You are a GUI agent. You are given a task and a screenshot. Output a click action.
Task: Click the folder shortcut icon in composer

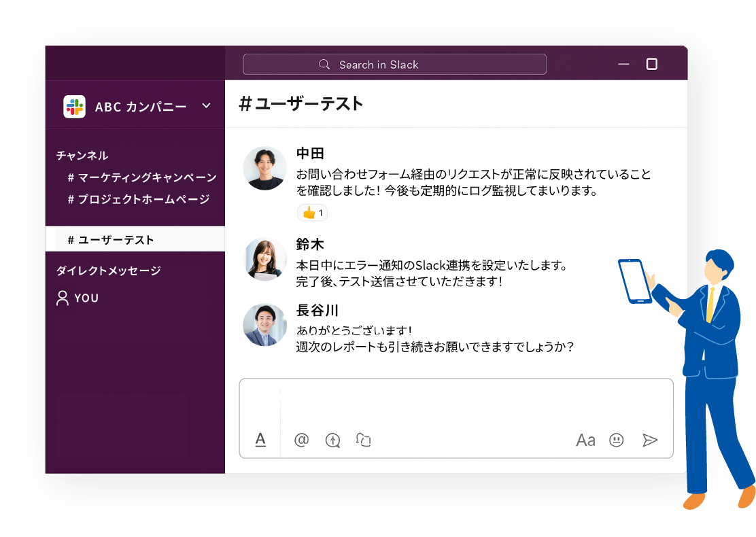(x=363, y=440)
